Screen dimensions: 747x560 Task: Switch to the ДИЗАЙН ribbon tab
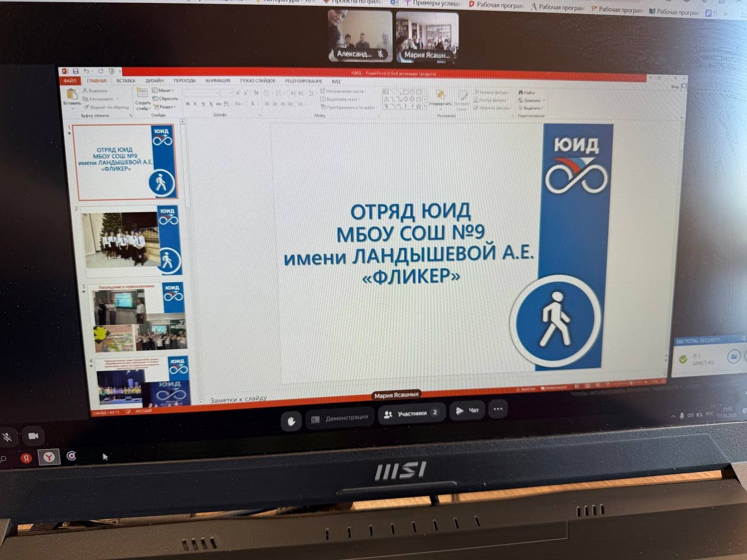click(x=155, y=81)
